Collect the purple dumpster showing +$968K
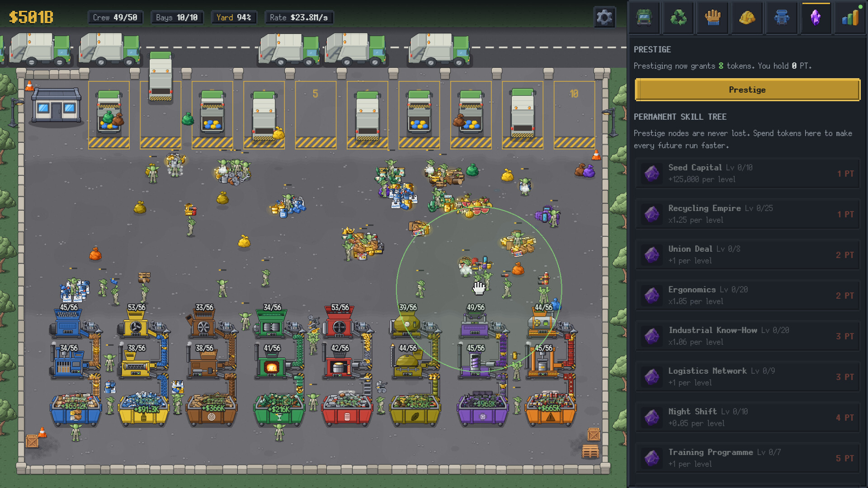This screenshot has height=488, width=868. click(x=483, y=409)
